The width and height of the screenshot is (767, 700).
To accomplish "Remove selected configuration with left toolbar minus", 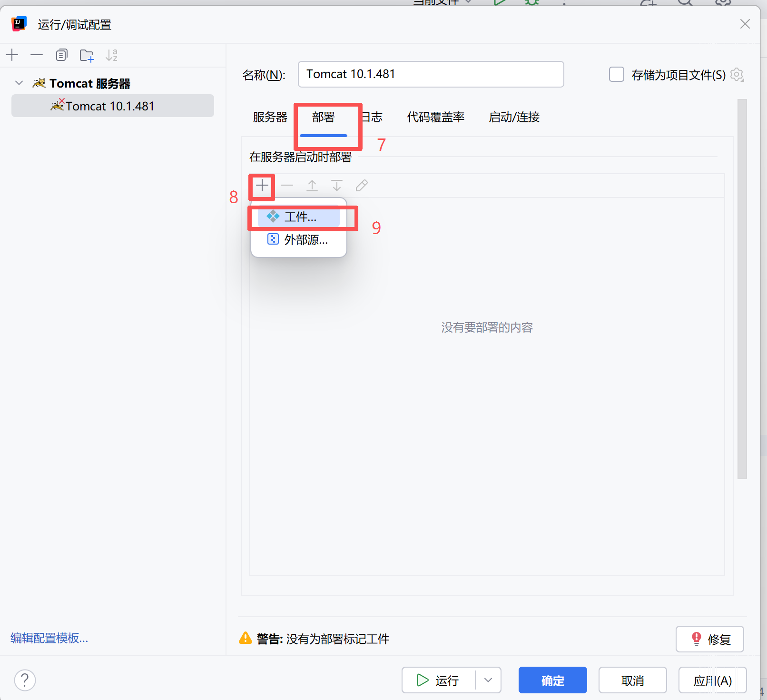I will click(37, 55).
